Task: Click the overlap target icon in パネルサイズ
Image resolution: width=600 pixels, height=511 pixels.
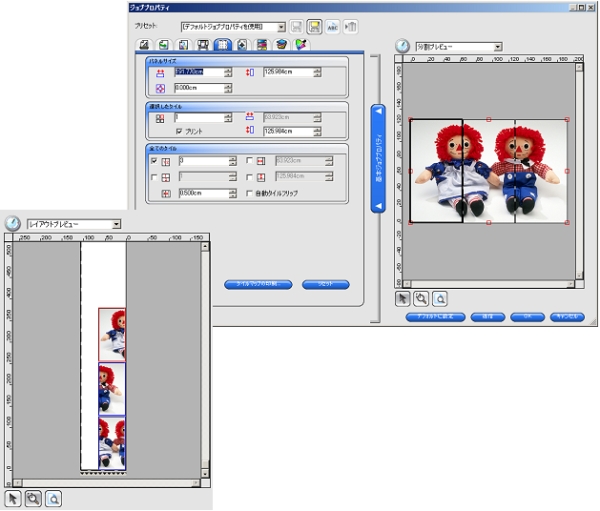Action: pyautogui.click(x=160, y=88)
